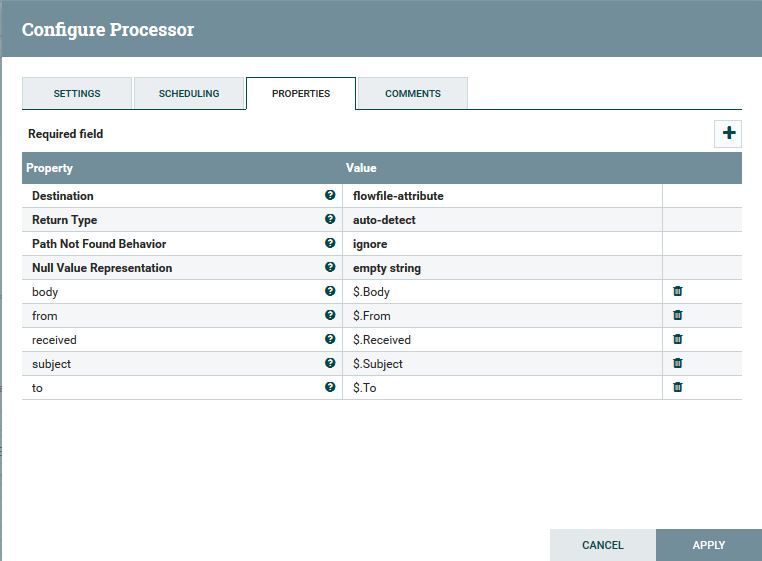Change the Return Type auto-detect value
The width and height of the screenshot is (762, 561).
501,220
